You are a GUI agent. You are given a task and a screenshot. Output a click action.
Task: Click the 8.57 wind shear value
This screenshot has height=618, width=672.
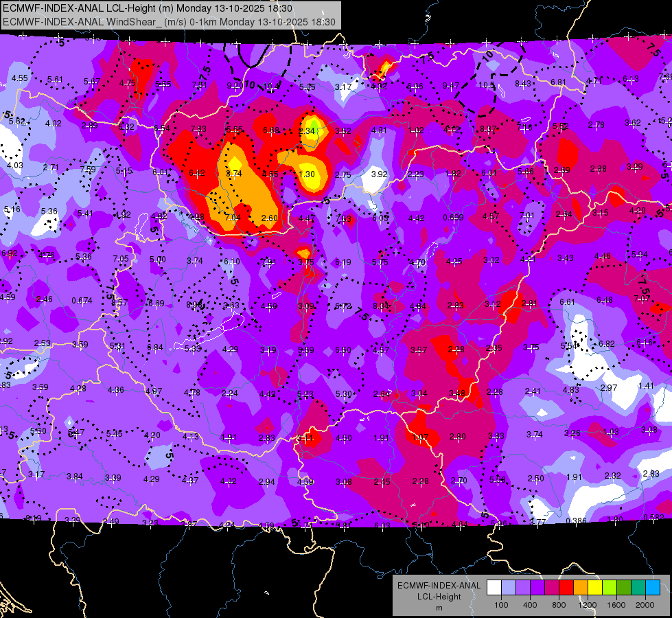tap(119, 302)
